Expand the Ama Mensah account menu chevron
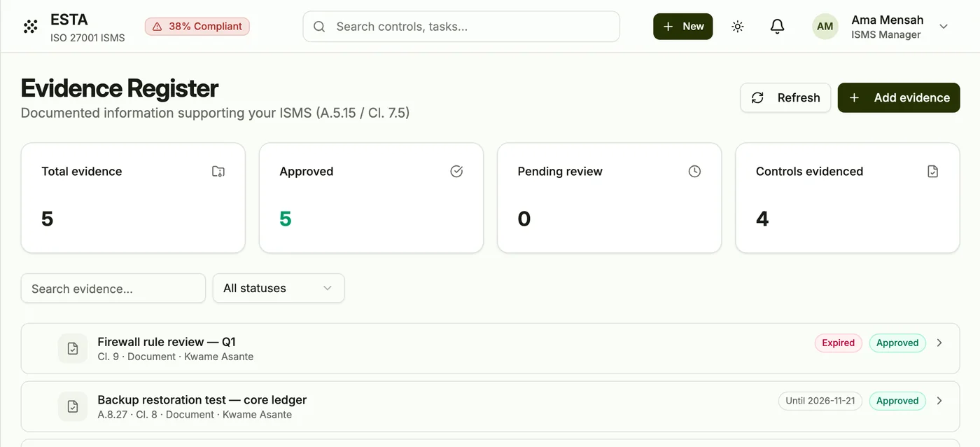 point(944,27)
